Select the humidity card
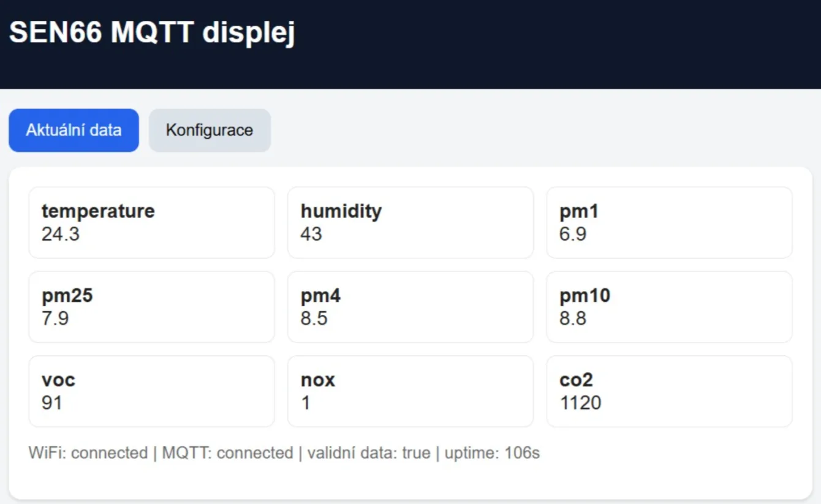This screenshot has height=504, width=821. click(x=410, y=222)
